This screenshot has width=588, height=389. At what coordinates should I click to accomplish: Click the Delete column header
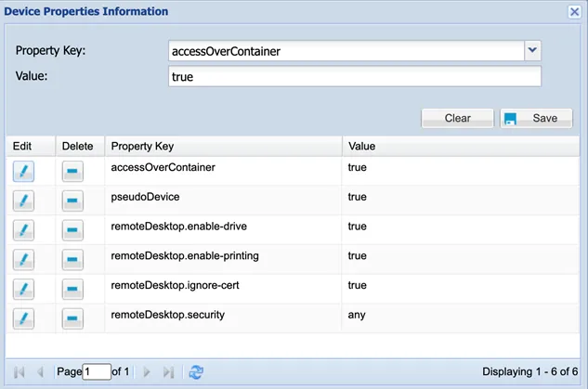coord(80,146)
